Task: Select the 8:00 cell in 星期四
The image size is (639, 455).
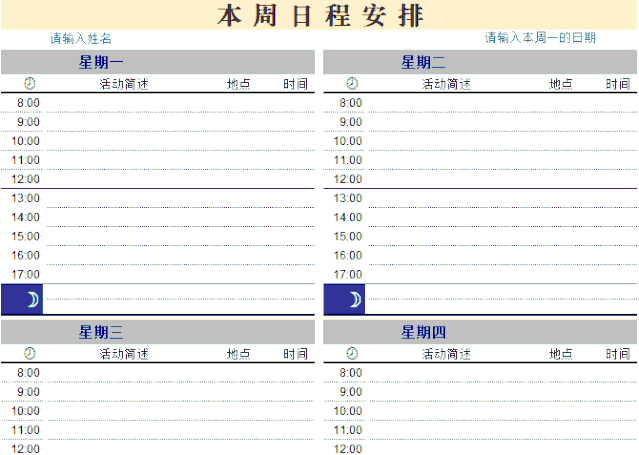Action: click(x=350, y=373)
